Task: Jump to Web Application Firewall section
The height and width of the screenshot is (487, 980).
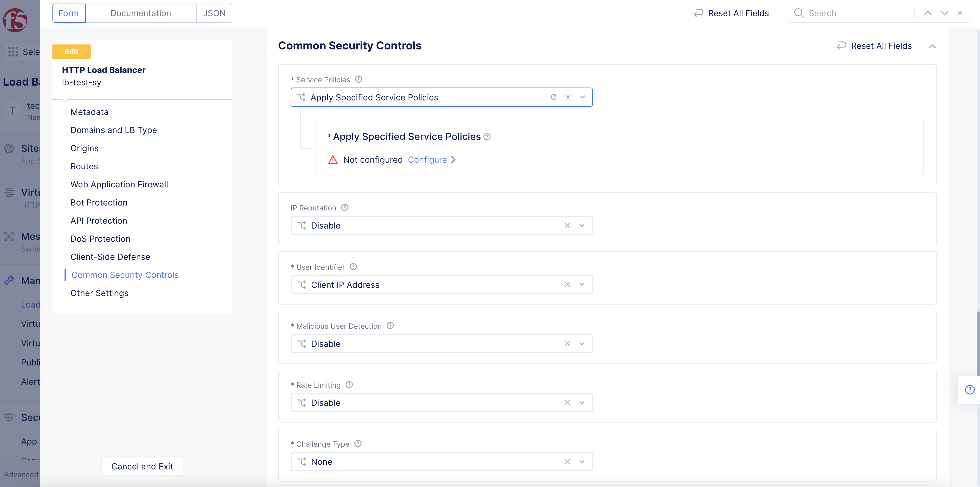Action: 119,184
